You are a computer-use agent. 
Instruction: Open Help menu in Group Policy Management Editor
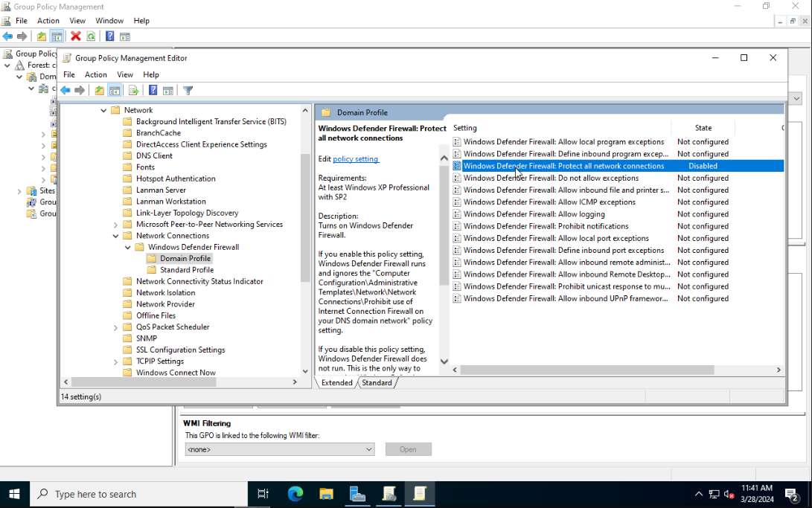150,74
